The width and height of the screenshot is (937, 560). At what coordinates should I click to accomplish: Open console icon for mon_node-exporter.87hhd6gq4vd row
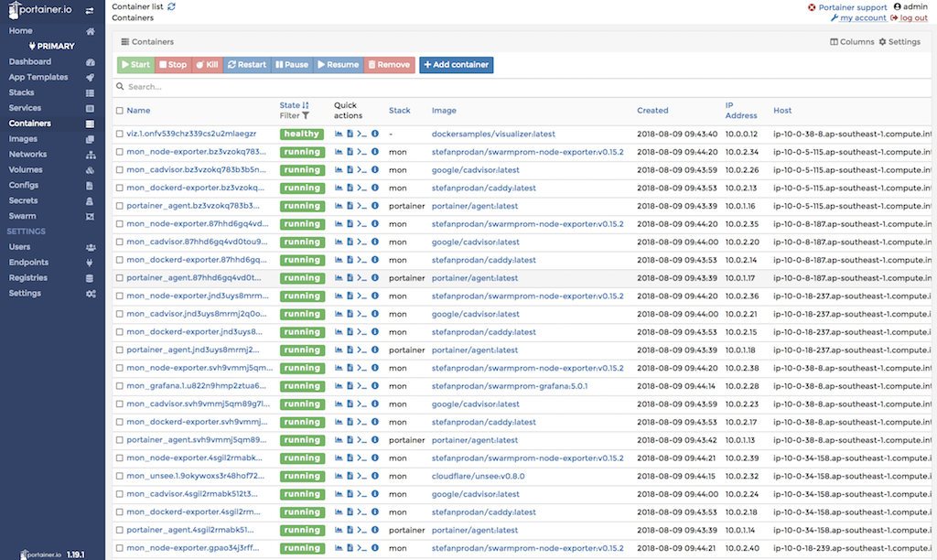(362, 224)
